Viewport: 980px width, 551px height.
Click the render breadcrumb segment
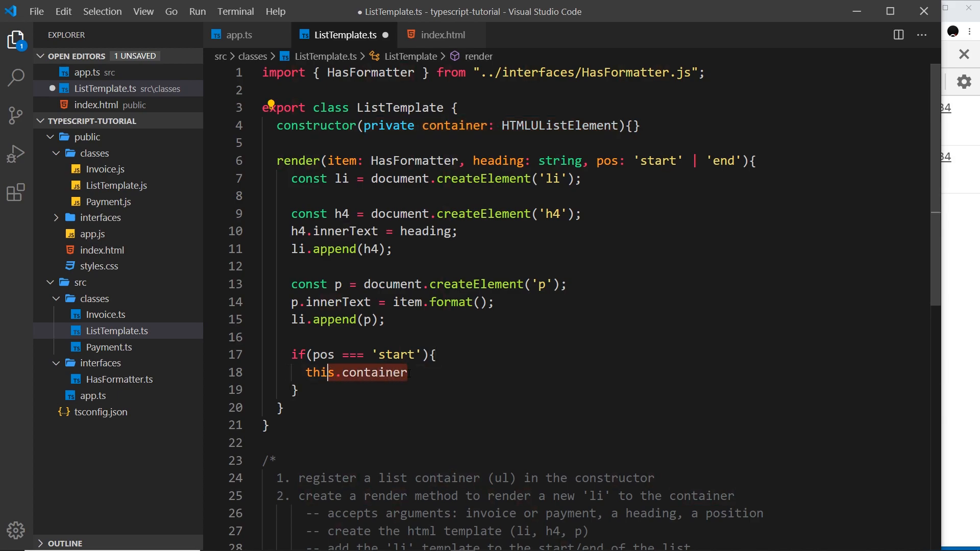click(x=478, y=56)
